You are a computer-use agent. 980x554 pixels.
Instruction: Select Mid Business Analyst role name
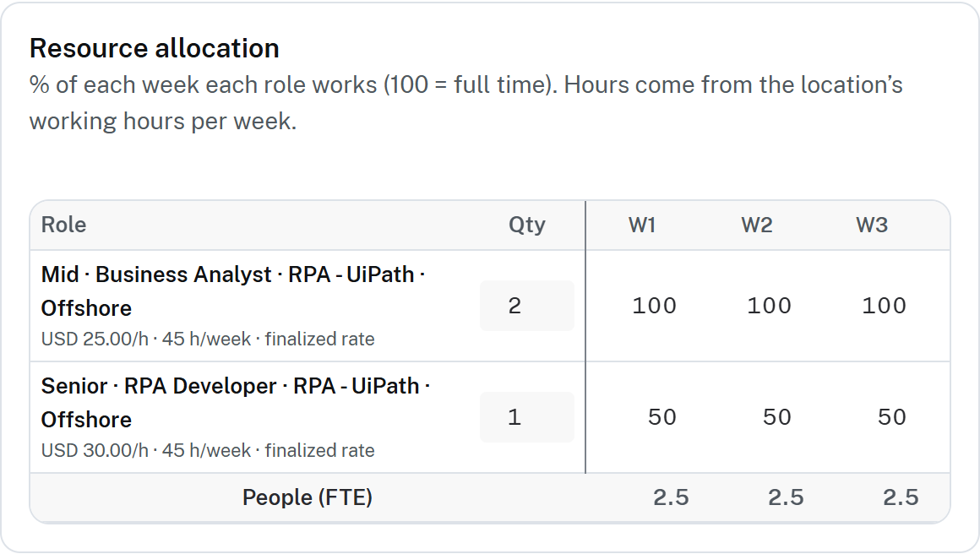pyautogui.click(x=233, y=291)
